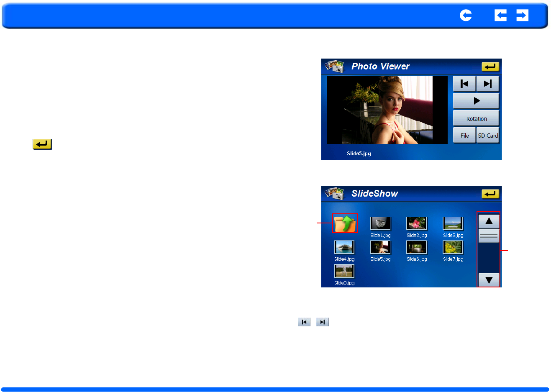Open the parent folder icon with green arrow
The height and width of the screenshot is (392, 551).
[x=345, y=223]
